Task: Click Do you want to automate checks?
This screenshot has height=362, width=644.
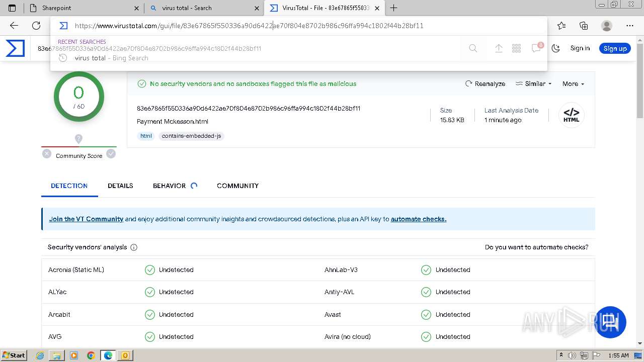Action: click(536, 247)
